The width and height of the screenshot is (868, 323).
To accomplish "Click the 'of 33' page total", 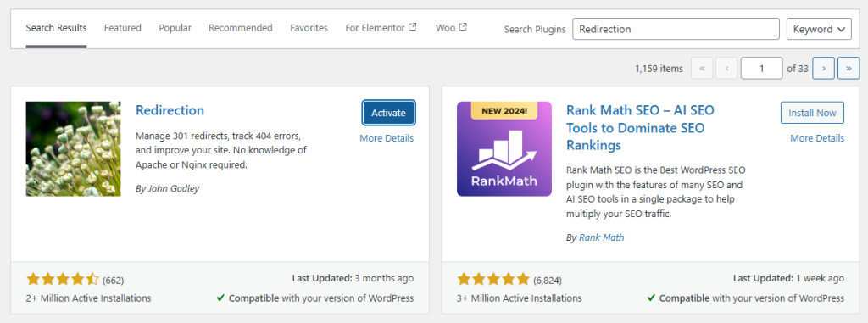I will click(798, 69).
